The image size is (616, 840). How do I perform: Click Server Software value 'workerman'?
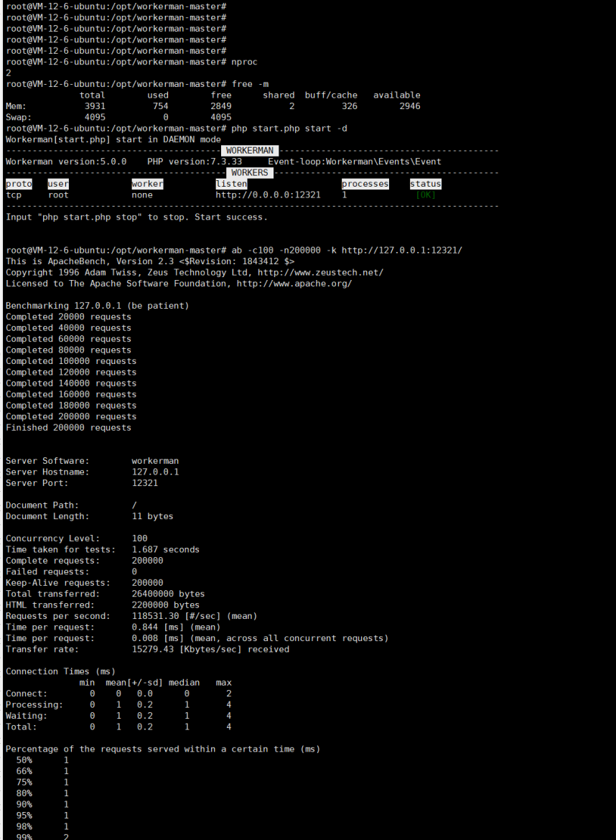pos(155,461)
